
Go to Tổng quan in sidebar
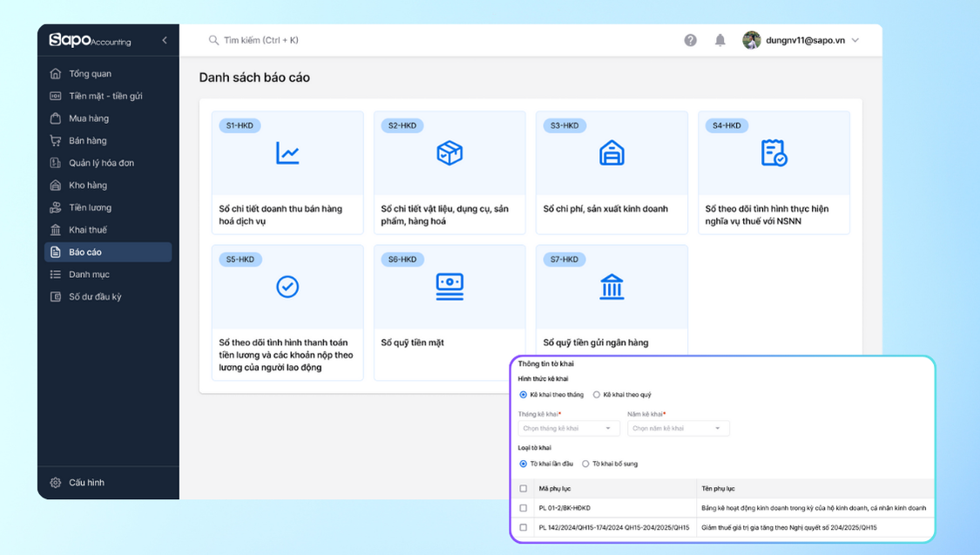click(x=90, y=74)
